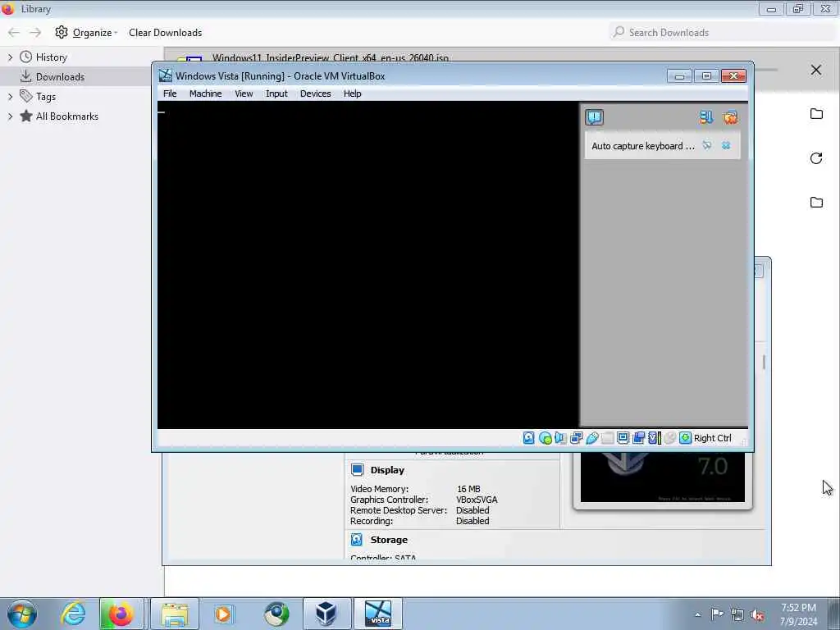Switch to Firefox on the taskbar

pyautogui.click(x=121, y=614)
